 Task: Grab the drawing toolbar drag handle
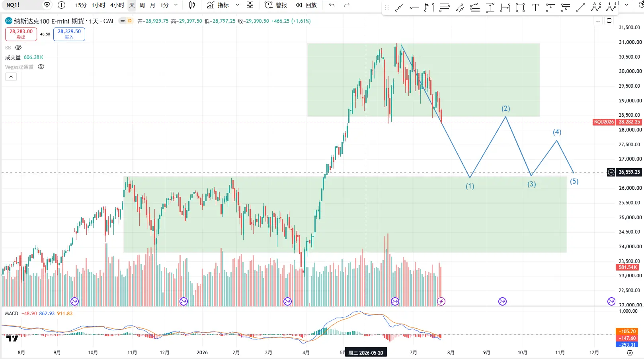387,8
